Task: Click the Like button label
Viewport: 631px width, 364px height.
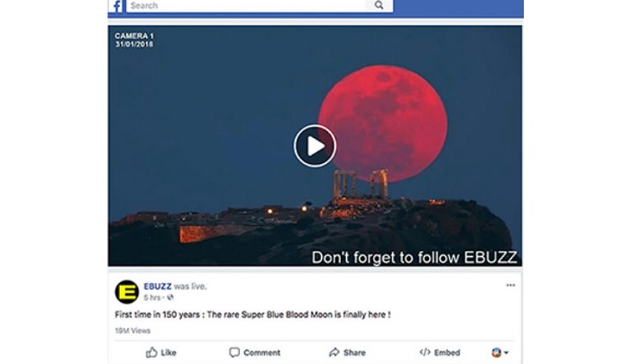Action: (169, 353)
